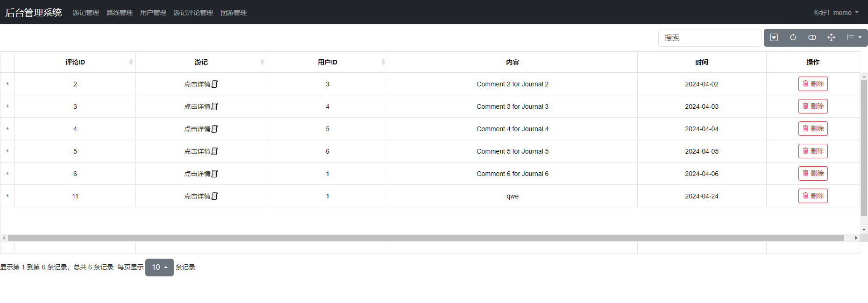
Task: Focus the 搜索 search field
Action: tap(710, 38)
